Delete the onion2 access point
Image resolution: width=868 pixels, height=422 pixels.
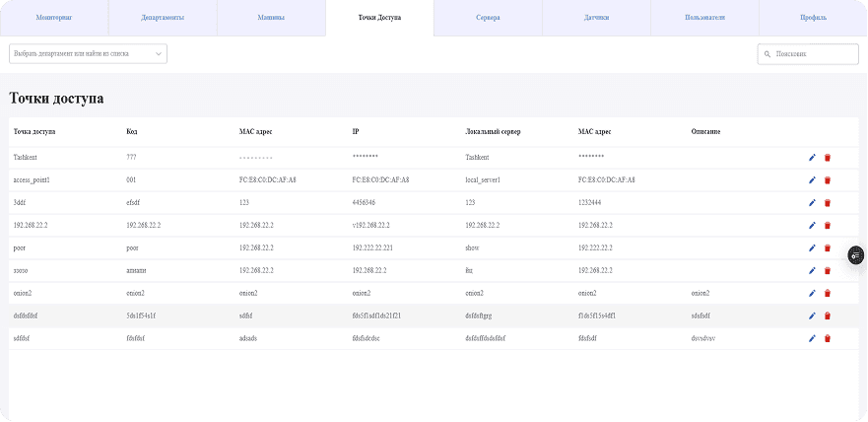(828, 294)
